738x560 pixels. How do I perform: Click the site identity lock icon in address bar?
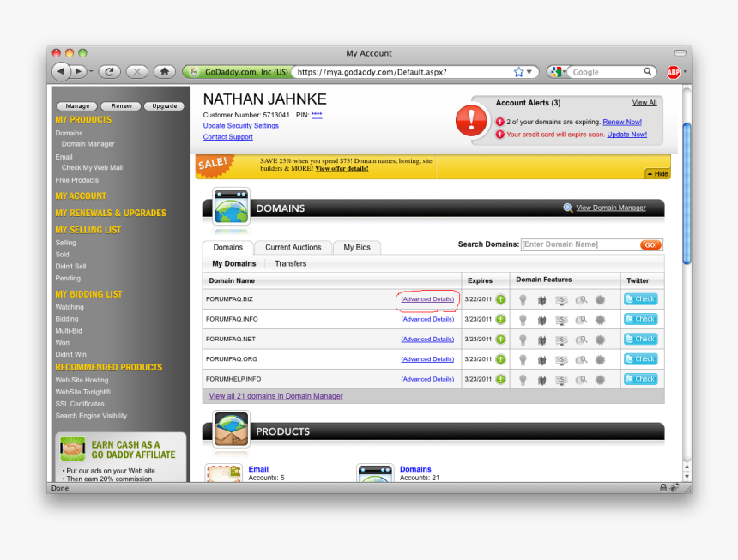point(193,72)
